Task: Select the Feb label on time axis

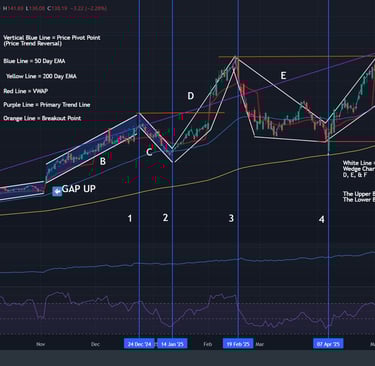Action: 208,344
